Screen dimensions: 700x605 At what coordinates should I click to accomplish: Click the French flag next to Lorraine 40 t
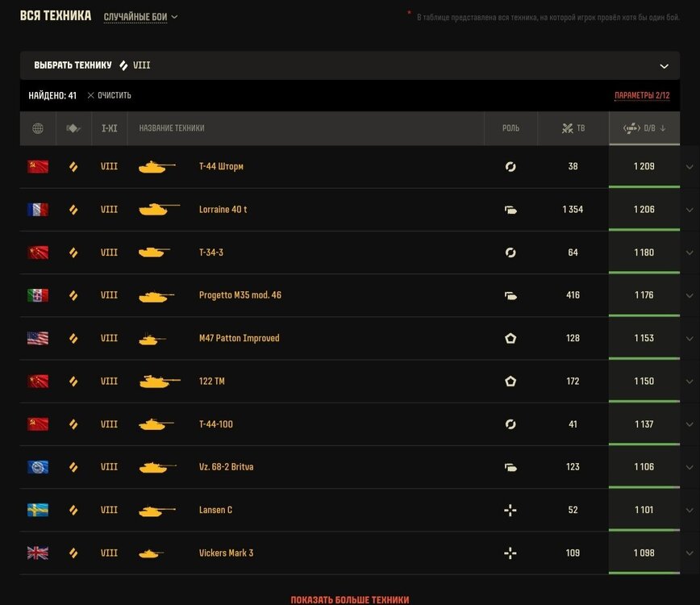pos(38,210)
